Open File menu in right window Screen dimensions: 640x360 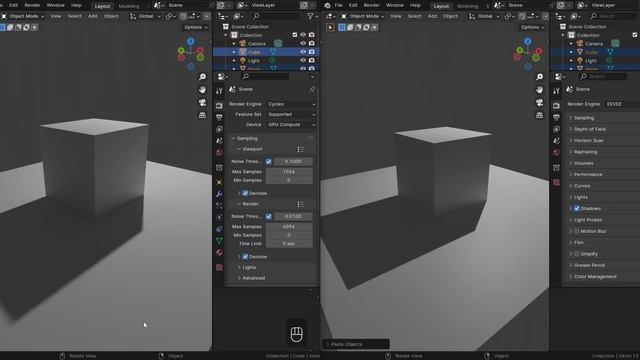(338, 5)
